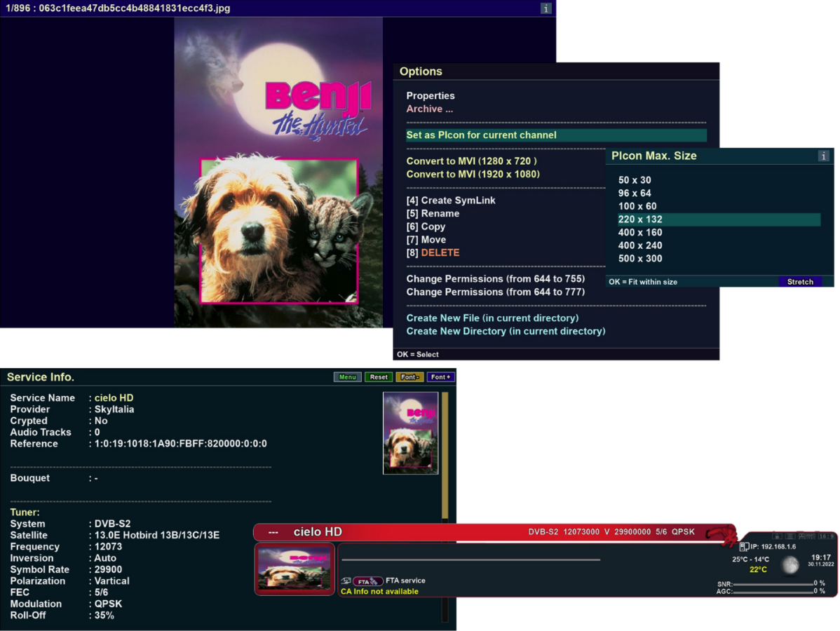The image size is (840, 631).
Task: Click the 19:17 clock in infobar
Action: pyautogui.click(x=820, y=557)
